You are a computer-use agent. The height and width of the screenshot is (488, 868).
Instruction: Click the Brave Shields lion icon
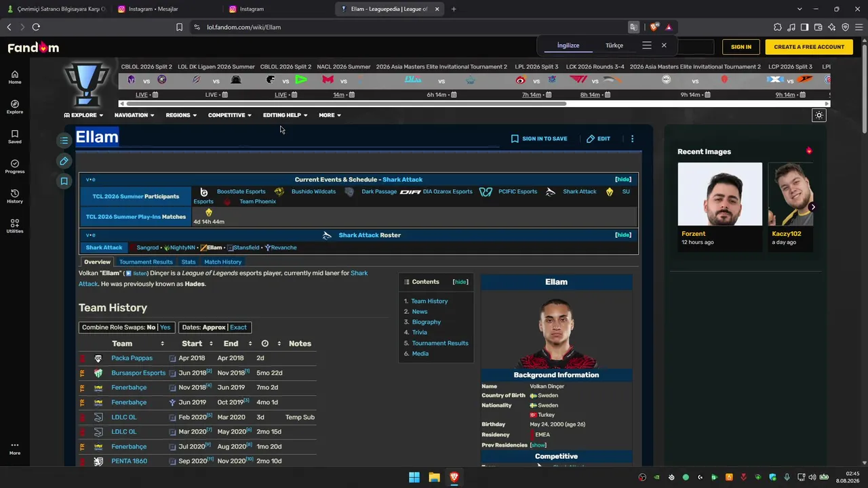(654, 27)
